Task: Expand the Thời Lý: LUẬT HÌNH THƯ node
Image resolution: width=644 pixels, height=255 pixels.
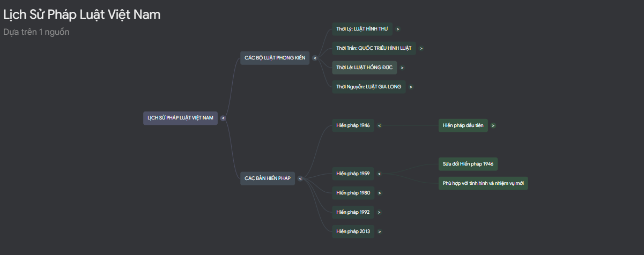Action: click(x=398, y=29)
